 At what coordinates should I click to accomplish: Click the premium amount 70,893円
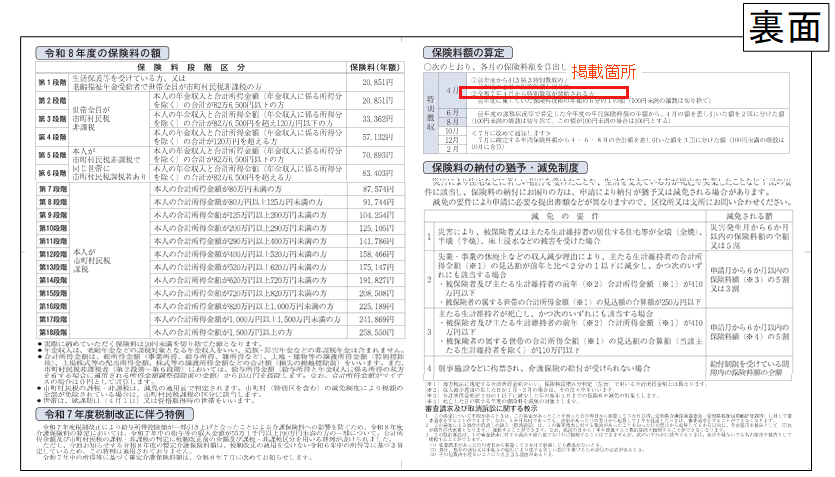click(378, 155)
